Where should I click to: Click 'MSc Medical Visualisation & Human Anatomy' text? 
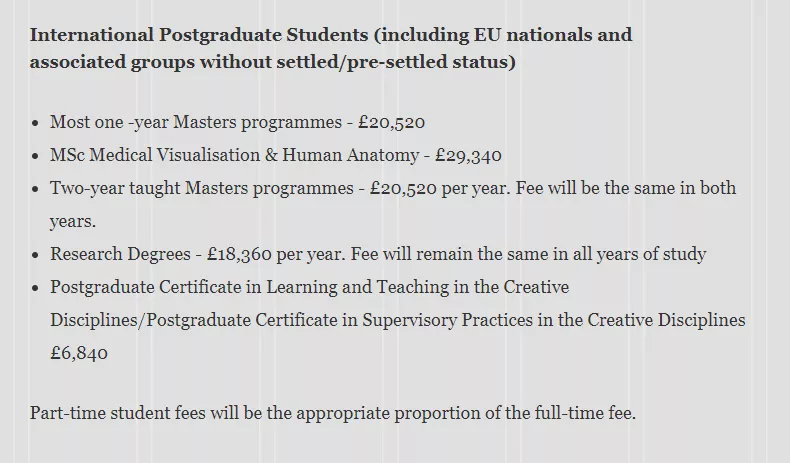tap(234, 155)
